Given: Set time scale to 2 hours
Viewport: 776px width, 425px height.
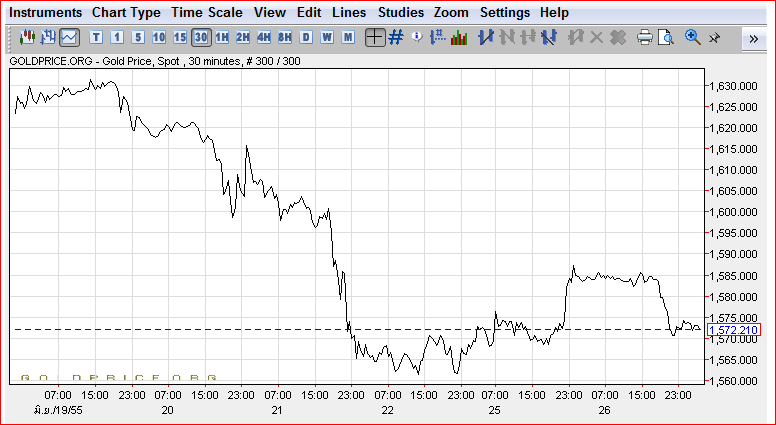Looking at the screenshot, I should tap(242, 37).
